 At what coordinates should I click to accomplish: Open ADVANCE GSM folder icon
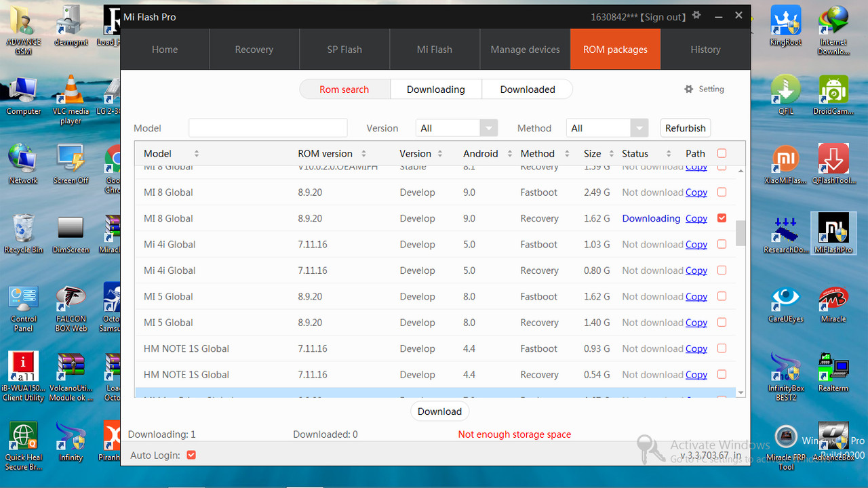24,30
